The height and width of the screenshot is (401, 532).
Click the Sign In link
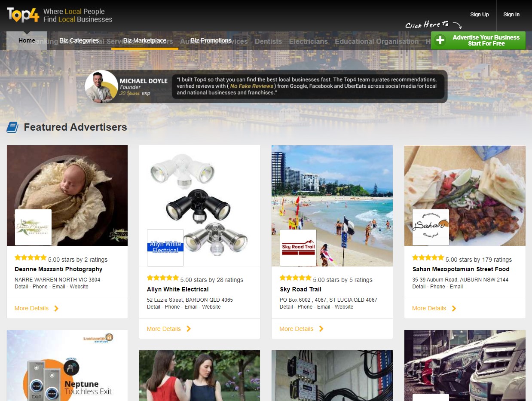pyautogui.click(x=511, y=15)
